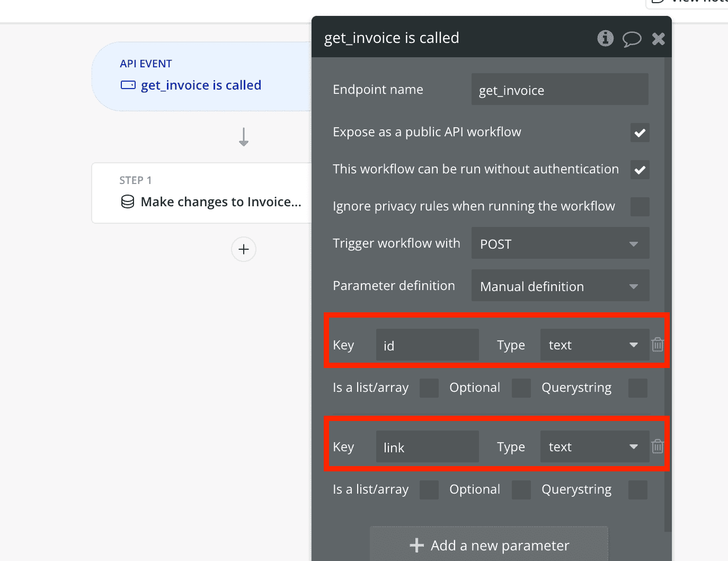Check Optional for the id parameter
This screenshot has width=728, height=561.
(x=521, y=388)
